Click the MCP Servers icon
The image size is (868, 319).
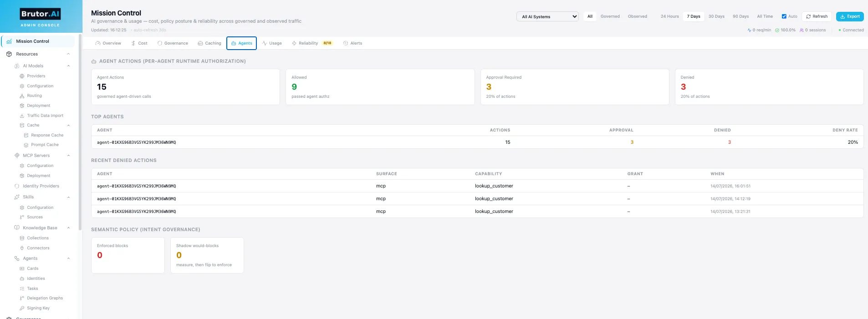click(17, 156)
